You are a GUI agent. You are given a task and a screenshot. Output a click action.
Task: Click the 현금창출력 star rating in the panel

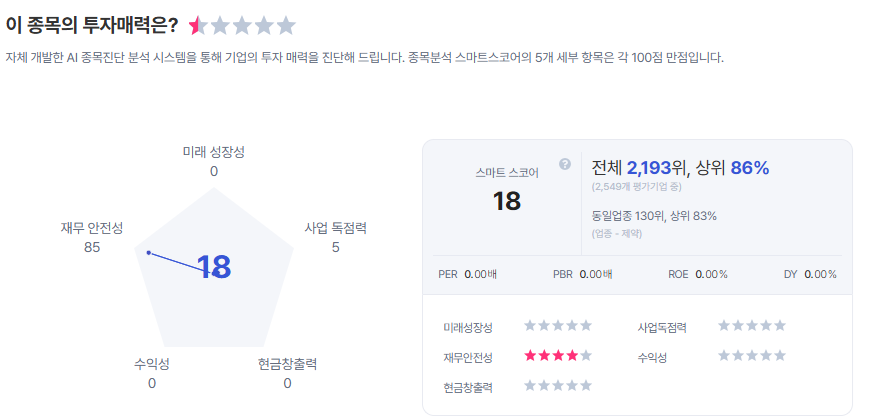tap(558, 385)
